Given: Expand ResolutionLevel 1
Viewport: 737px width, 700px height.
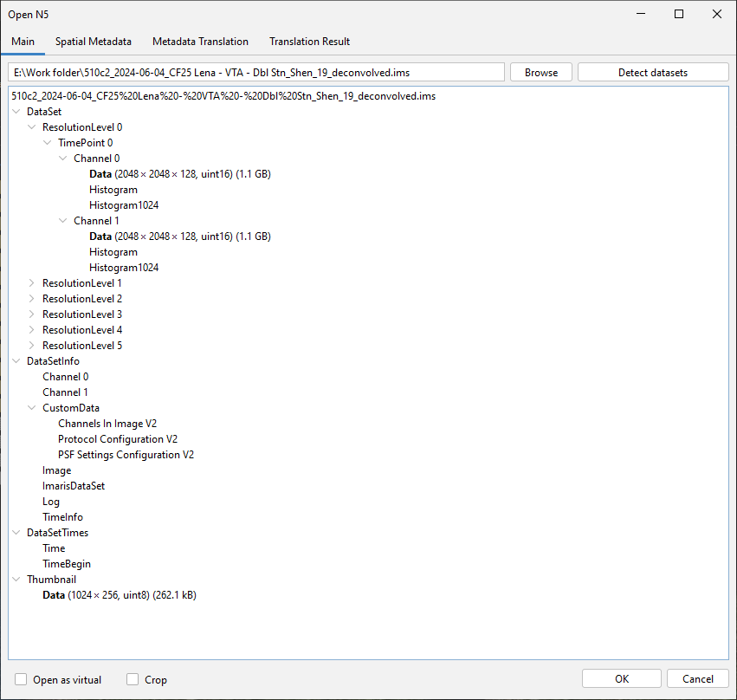Looking at the screenshot, I should 31,282.
